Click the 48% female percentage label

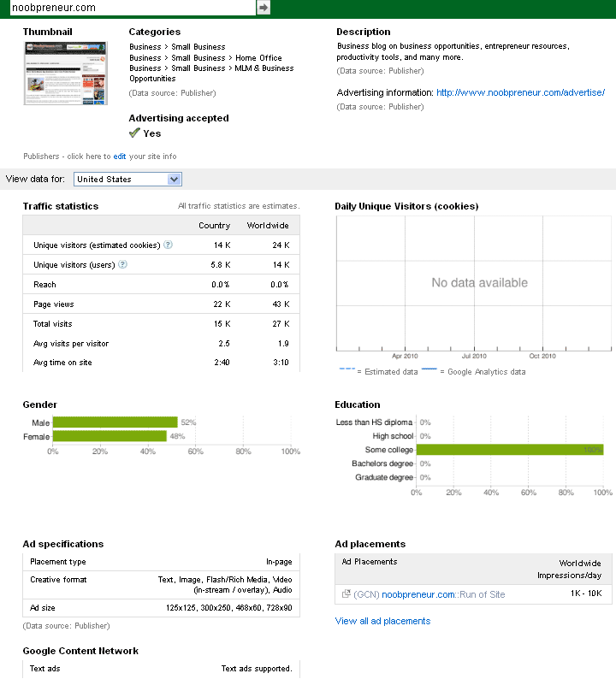(x=178, y=436)
